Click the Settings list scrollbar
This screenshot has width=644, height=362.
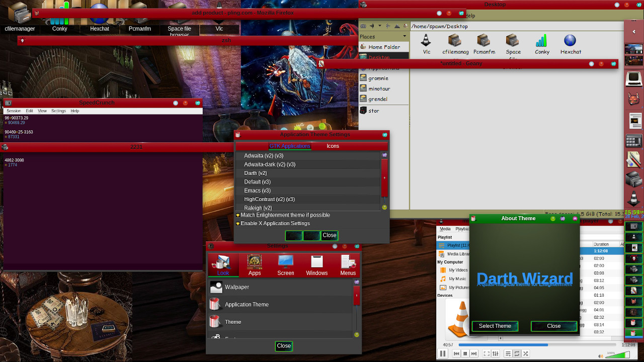coord(357,295)
